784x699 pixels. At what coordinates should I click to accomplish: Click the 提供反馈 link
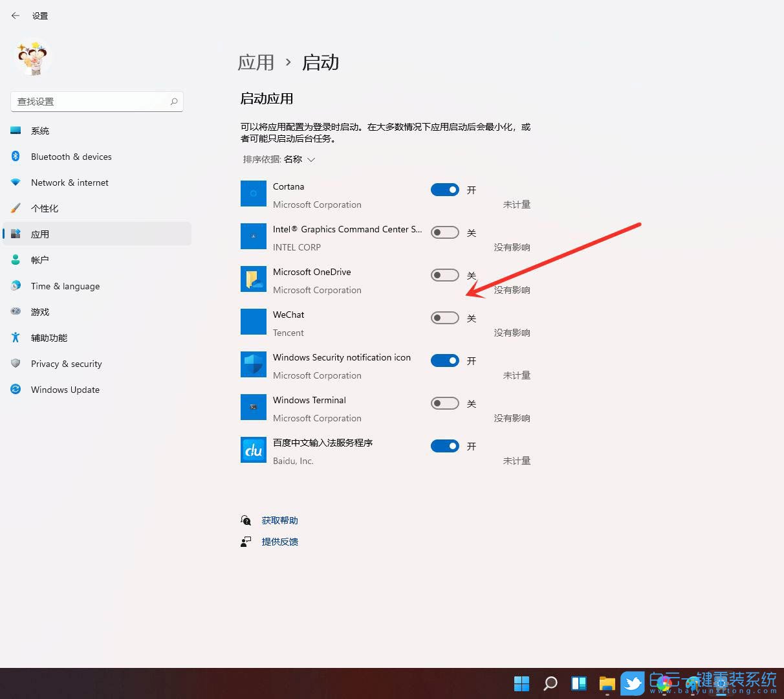click(x=279, y=542)
